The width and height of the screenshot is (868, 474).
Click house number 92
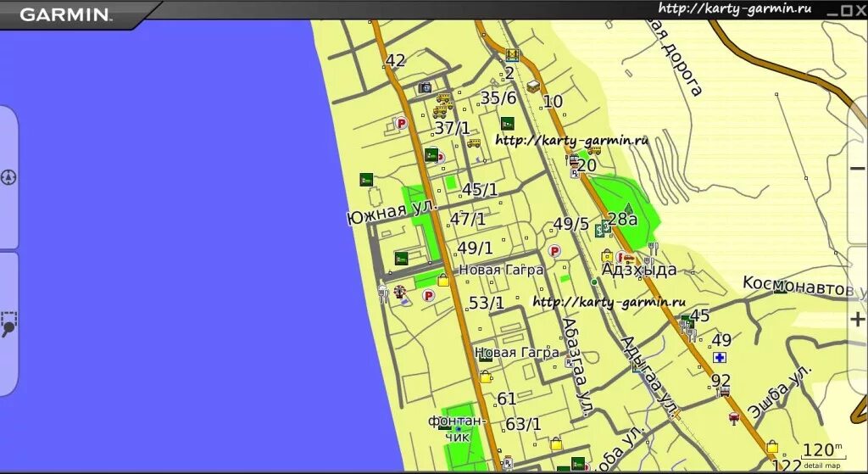click(721, 381)
